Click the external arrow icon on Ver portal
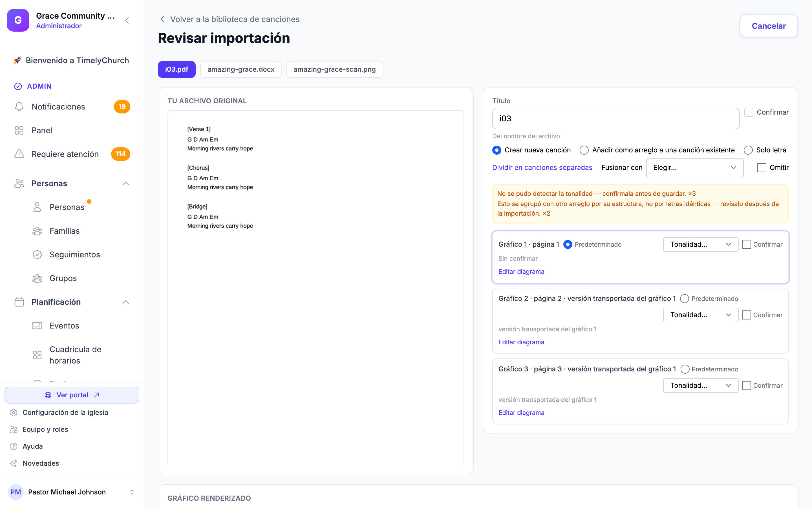The height and width of the screenshot is (508, 812). point(97,395)
